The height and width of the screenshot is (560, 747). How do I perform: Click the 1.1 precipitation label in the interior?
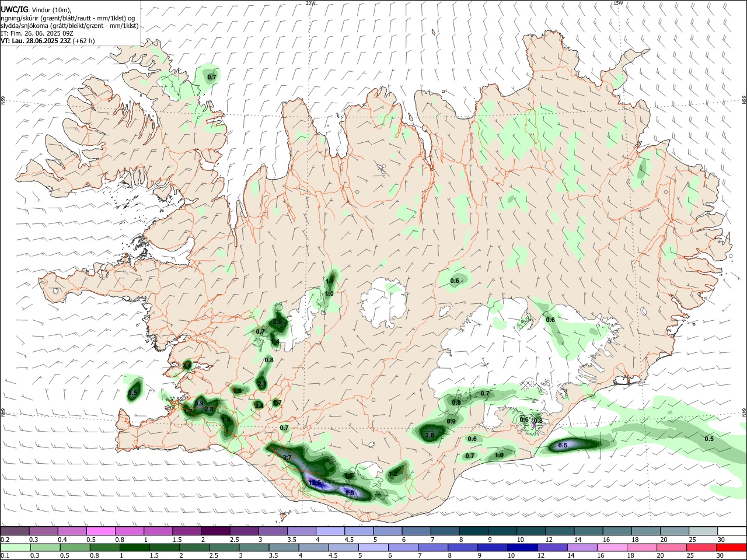point(329,281)
